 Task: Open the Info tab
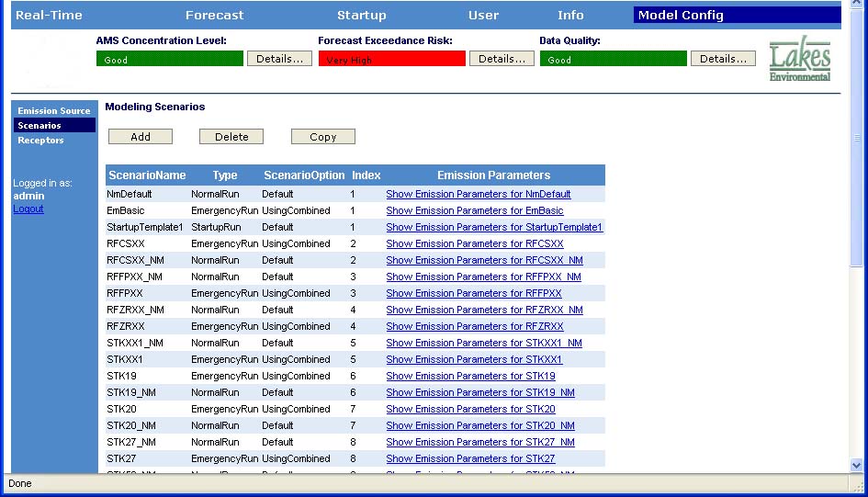[x=569, y=16]
